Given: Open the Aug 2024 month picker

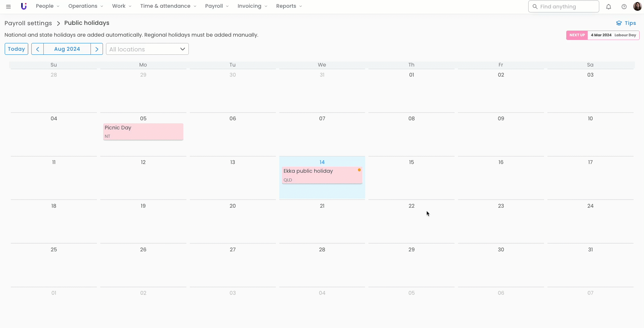Looking at the screenshot, I should (67, 49).
